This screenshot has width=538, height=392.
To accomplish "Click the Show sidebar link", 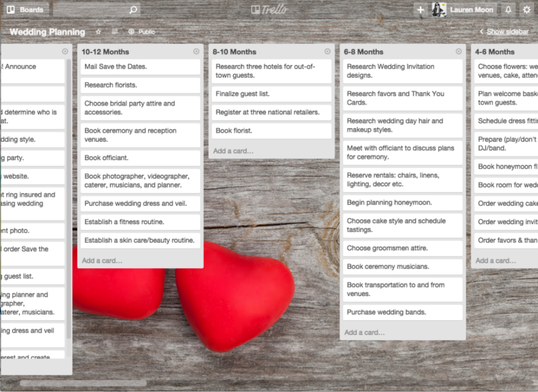I will pyautogui.click(x=507, y=32).
